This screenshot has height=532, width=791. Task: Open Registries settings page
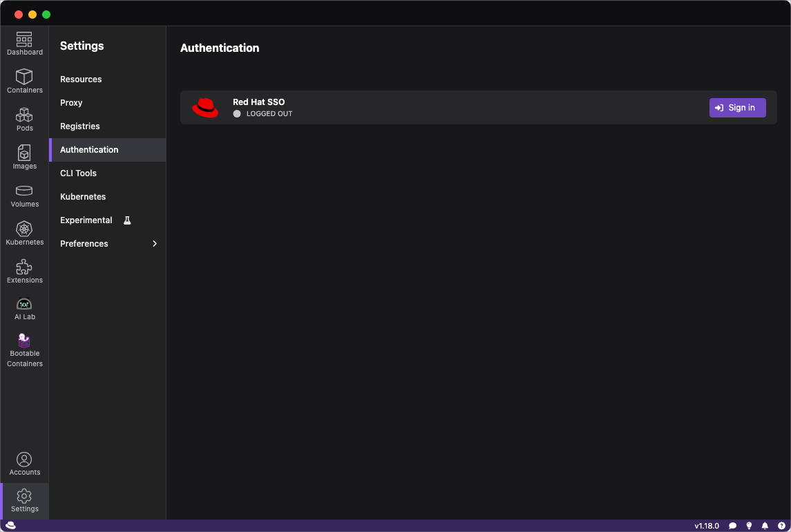pos(80,126)
